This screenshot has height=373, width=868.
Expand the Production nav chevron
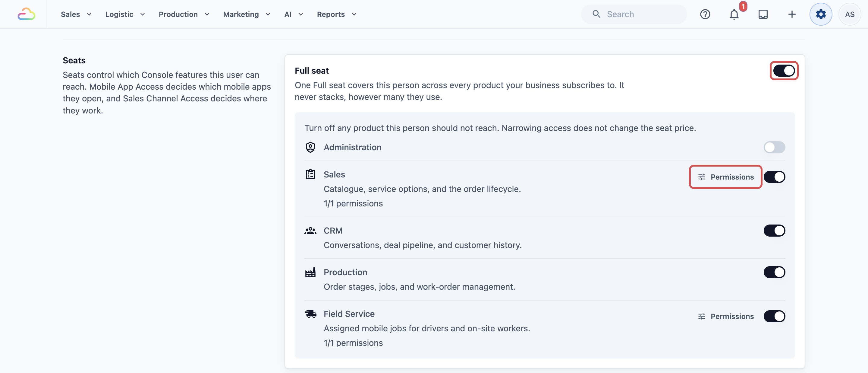pyautogui.click(x=207, y=14)
